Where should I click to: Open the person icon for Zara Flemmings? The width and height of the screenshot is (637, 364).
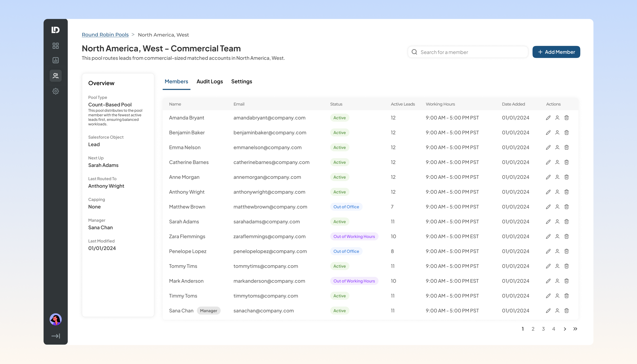tap(557, 236)
